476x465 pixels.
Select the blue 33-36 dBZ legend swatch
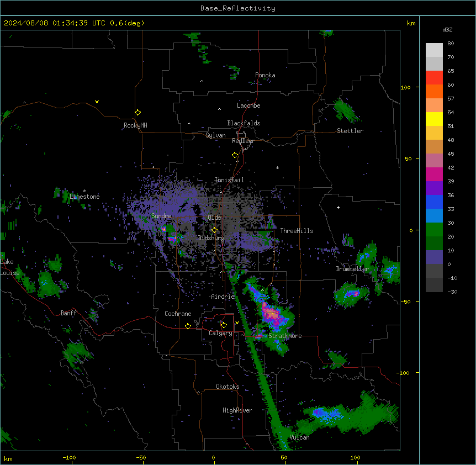tap(434, 202)
